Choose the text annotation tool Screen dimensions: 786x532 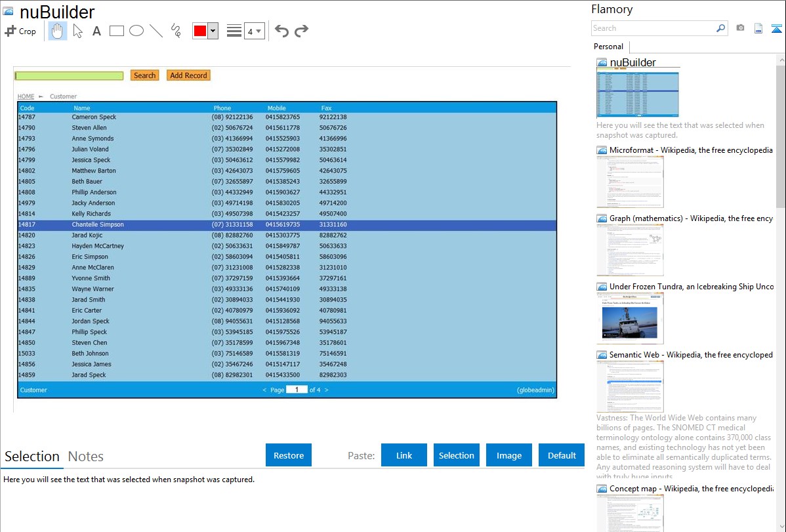pyautogui.click(x=96, y=31)
